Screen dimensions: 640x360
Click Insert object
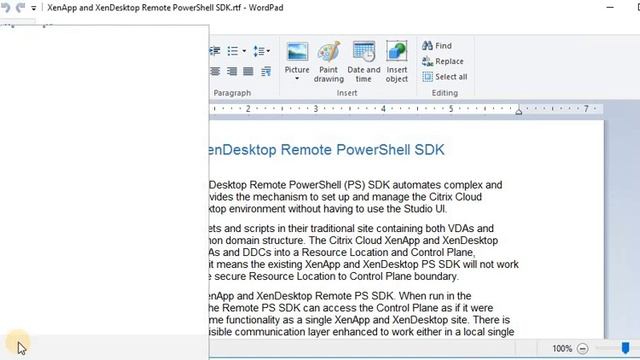click(x=397, y=62)
